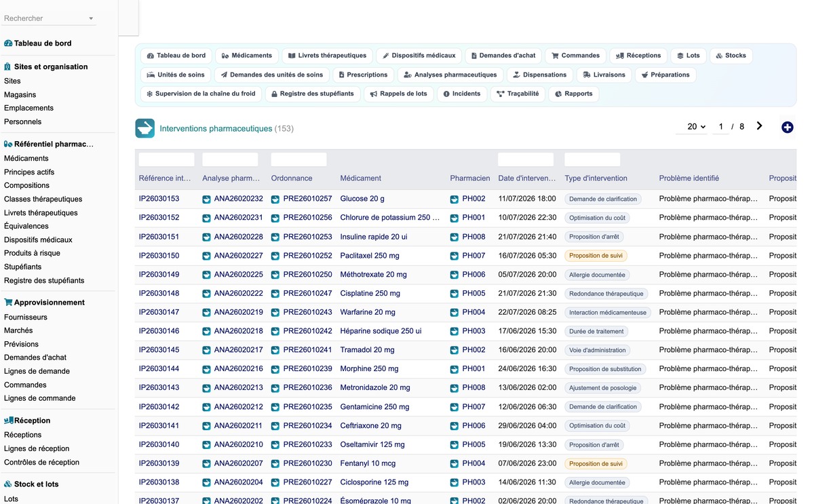Viewport: 814px width, 504px height.
Task: Open Lignes de commande in sidebar
Action: click(40, 398)
